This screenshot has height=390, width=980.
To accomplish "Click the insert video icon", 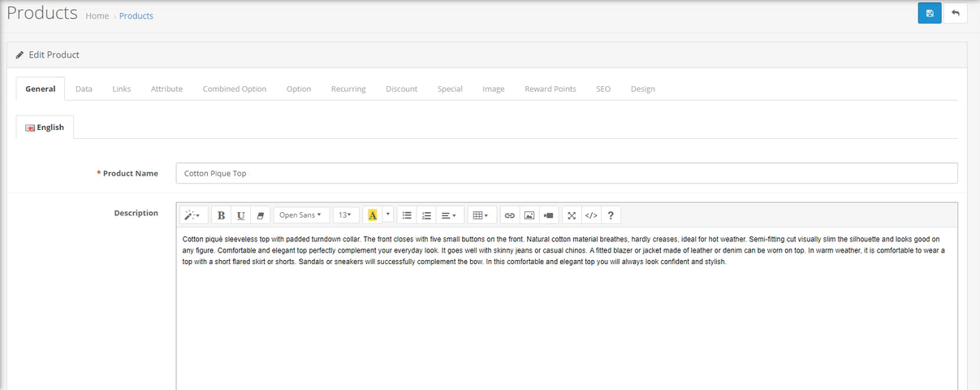I will click(x=549, y=215).
